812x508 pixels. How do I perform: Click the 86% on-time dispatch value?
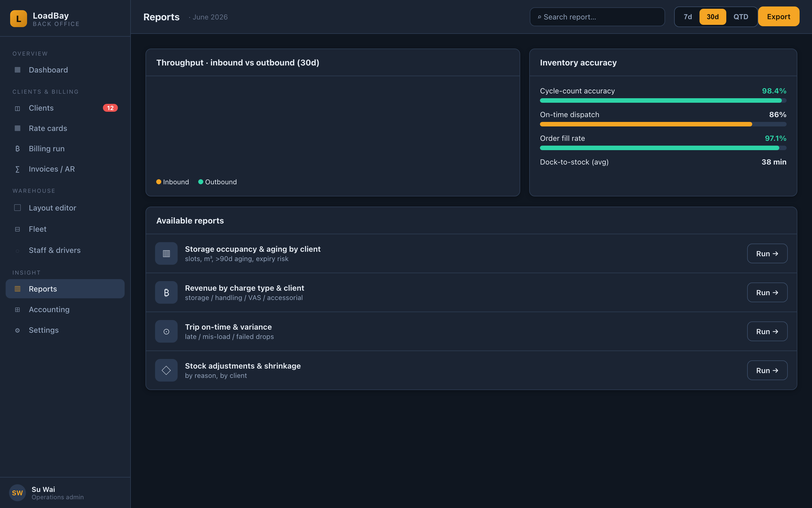(777, 115)
